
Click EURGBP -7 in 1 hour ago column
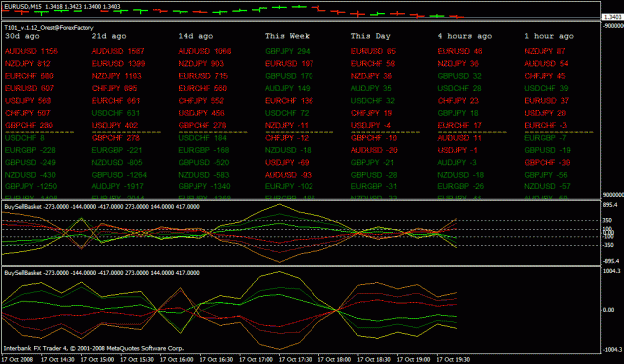(x=545, y=138)
